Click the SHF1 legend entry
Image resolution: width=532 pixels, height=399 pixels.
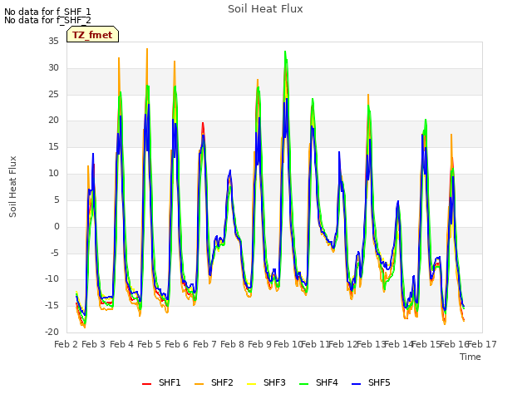pos(161,382)
